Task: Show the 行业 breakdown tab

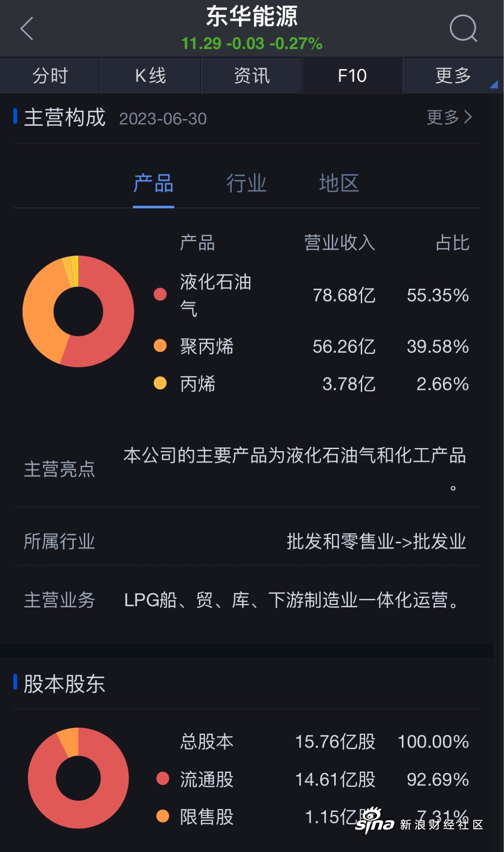Action: tap(246, 184)
